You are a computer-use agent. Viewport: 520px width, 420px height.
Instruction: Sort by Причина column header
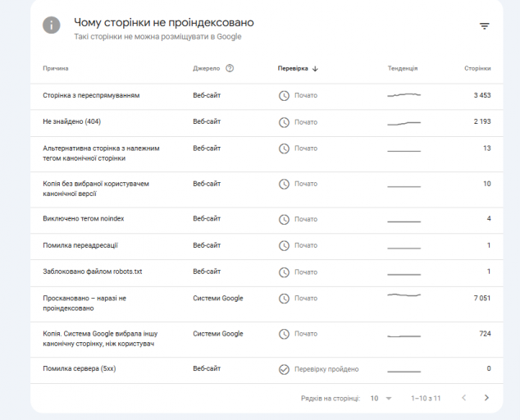pos(56,68)
